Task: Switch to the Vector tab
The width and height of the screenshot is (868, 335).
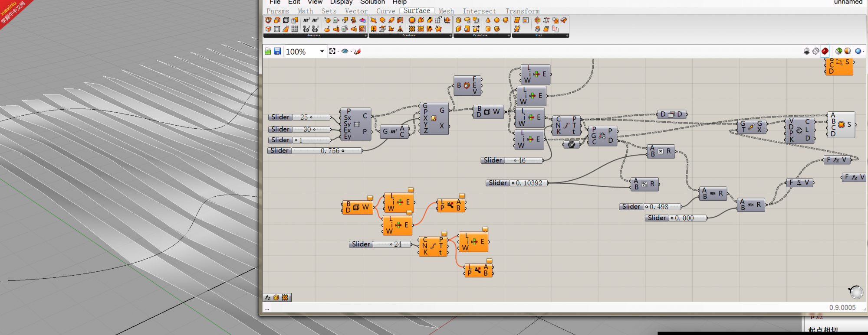Action: click(x=356, y=11)
